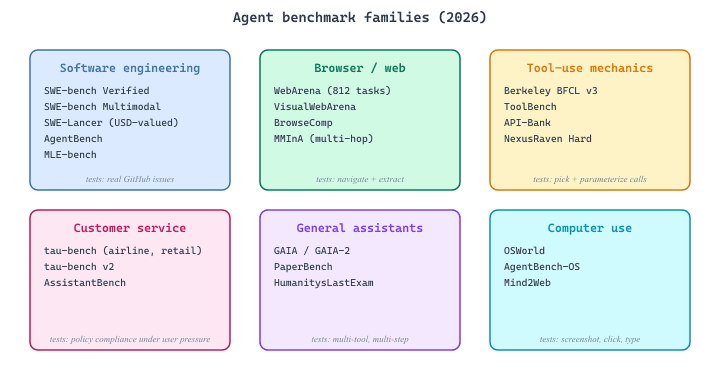Click 'AssistantBench' entry

click(85, 283)
